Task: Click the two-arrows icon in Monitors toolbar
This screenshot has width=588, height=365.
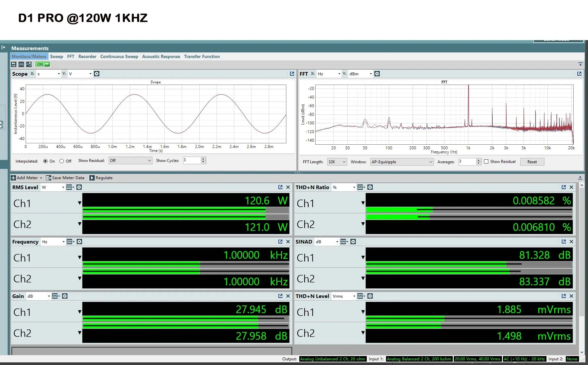Action: click(x=14, y=64)
